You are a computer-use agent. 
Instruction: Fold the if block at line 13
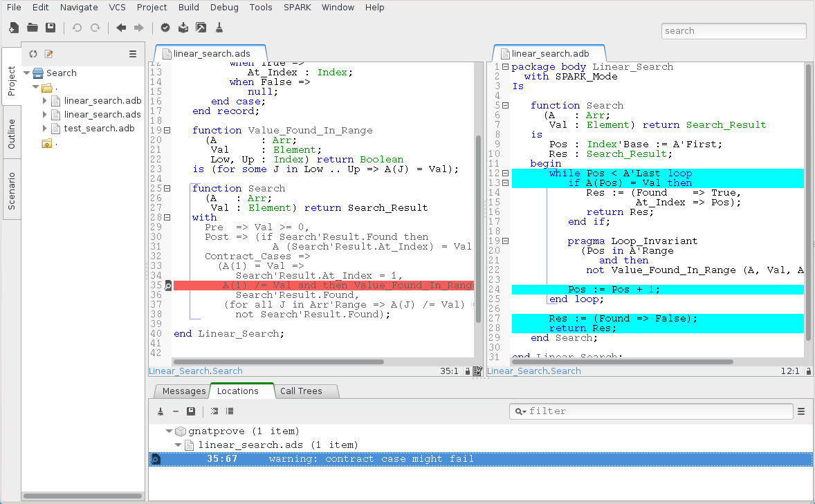[505, 183]
